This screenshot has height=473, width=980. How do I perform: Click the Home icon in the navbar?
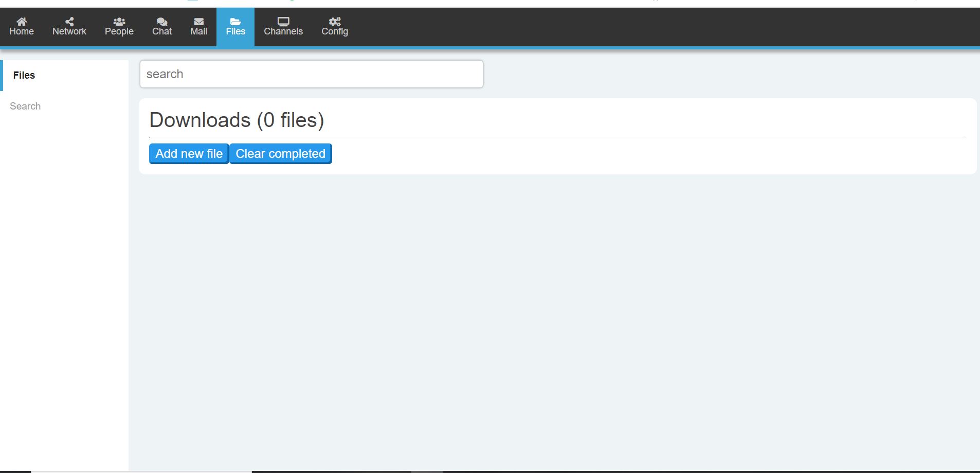pos(22,22)
